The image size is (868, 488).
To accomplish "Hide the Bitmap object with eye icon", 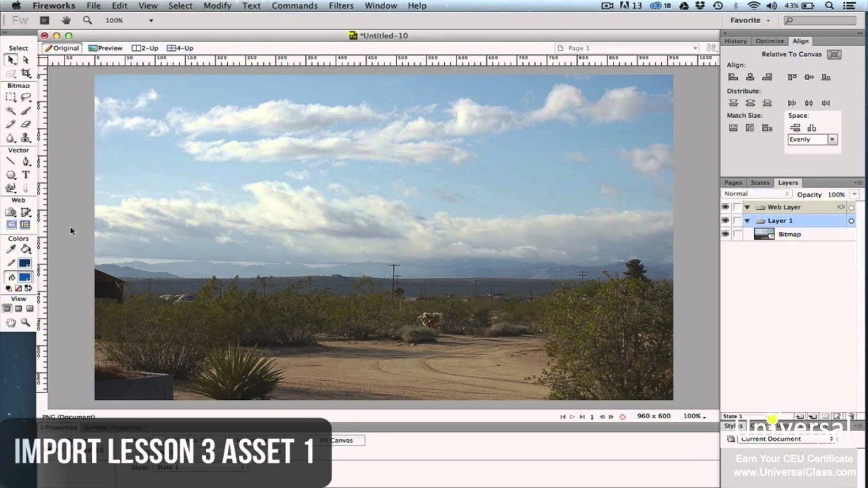I will point(725,235).
